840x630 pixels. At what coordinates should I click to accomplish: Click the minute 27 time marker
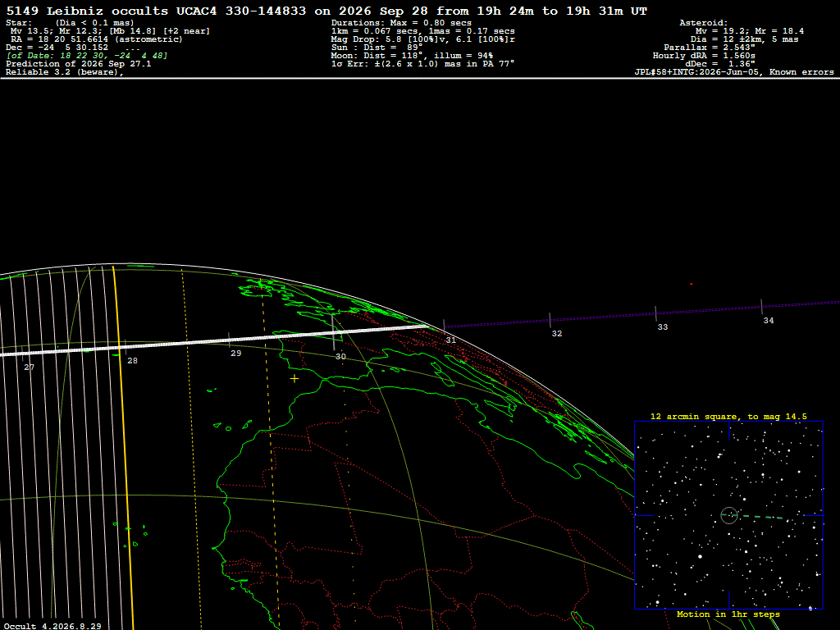(x=29, y=367)
